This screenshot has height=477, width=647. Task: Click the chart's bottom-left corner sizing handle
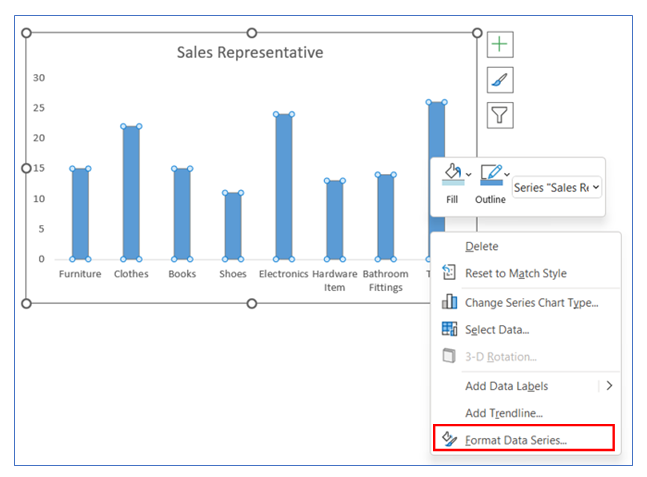pyautogui.click(x=26, y=304)
